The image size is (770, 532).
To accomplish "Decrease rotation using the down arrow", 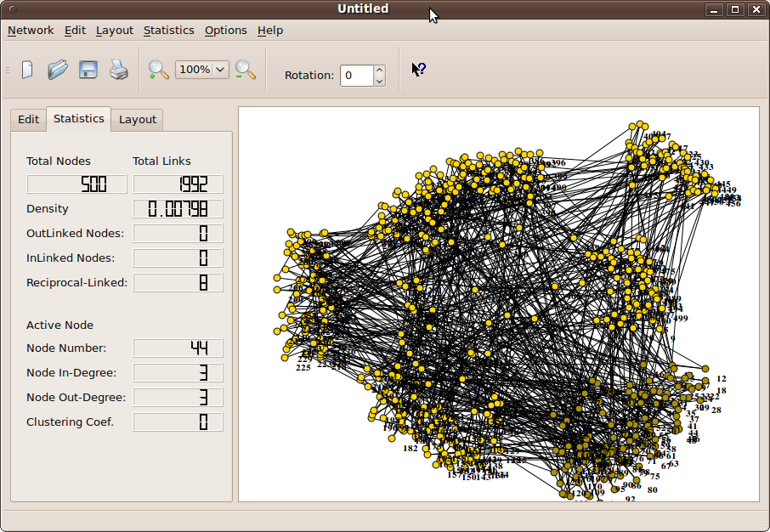I will tap(379, 81).
